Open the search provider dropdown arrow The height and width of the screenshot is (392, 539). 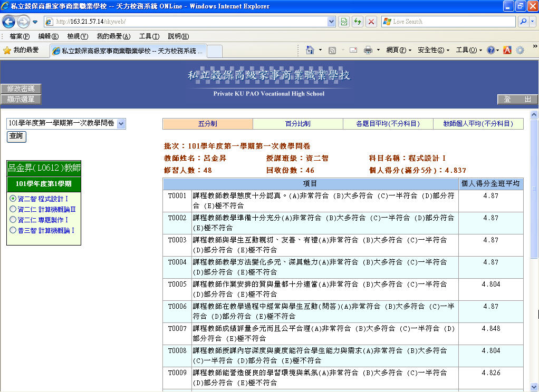click(x=533, y=22)
